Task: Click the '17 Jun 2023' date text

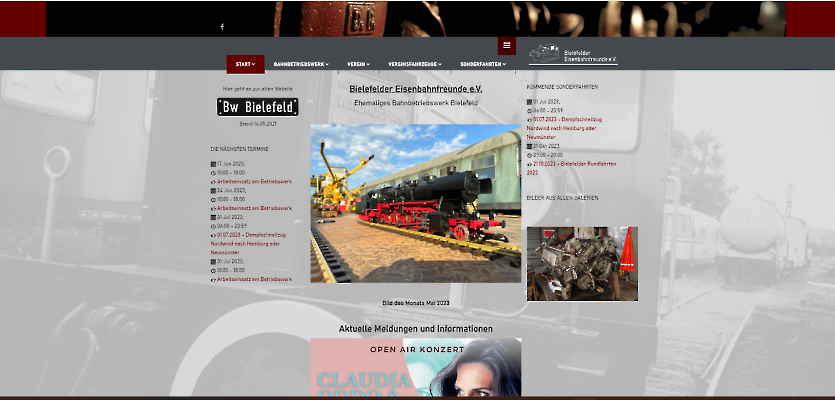Action: tap(231, 165)
